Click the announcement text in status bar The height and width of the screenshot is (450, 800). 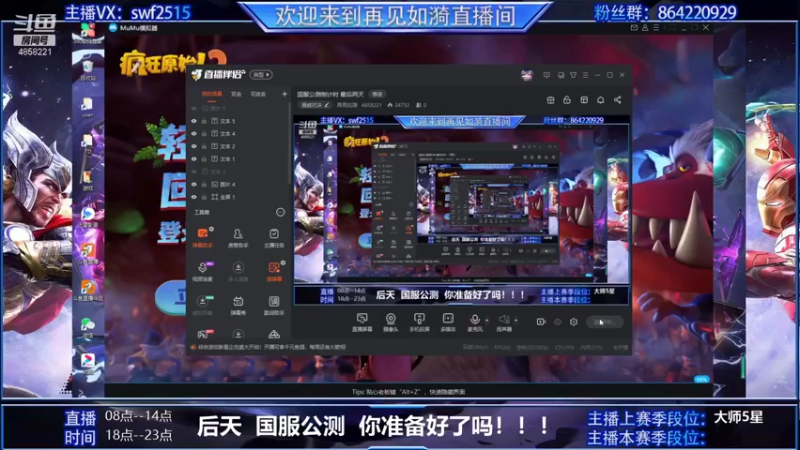[271, 347]
